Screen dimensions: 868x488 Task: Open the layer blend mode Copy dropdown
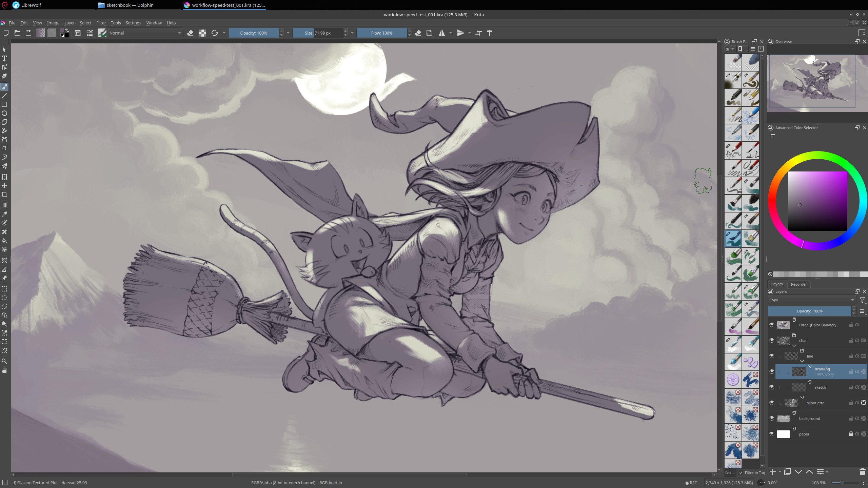pyautogui.click(x=811, y=300)
